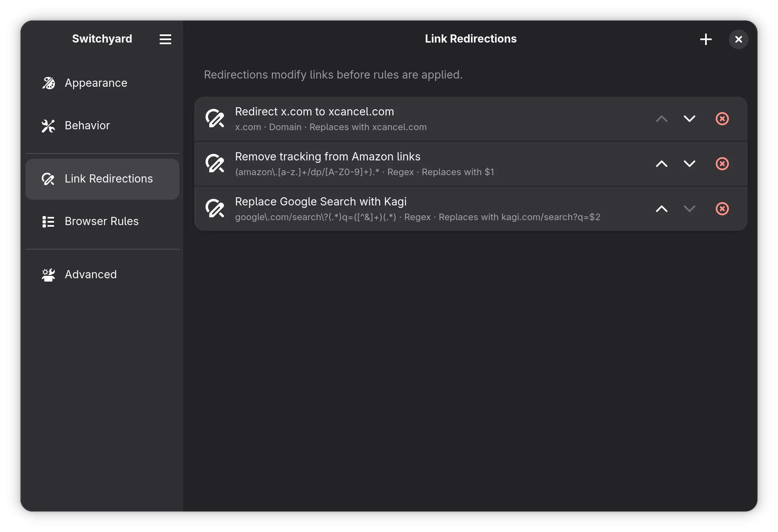The height and width of the screenshot is (532, 778).
Task: Click the Link Redirections sidebar icon
Action: [48, 179]
